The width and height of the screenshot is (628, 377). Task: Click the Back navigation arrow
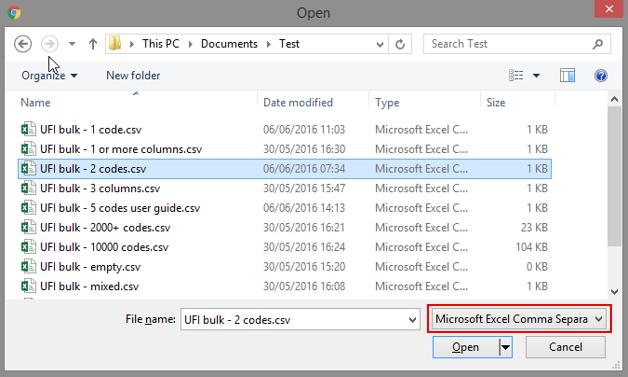(x=23, y=44)
